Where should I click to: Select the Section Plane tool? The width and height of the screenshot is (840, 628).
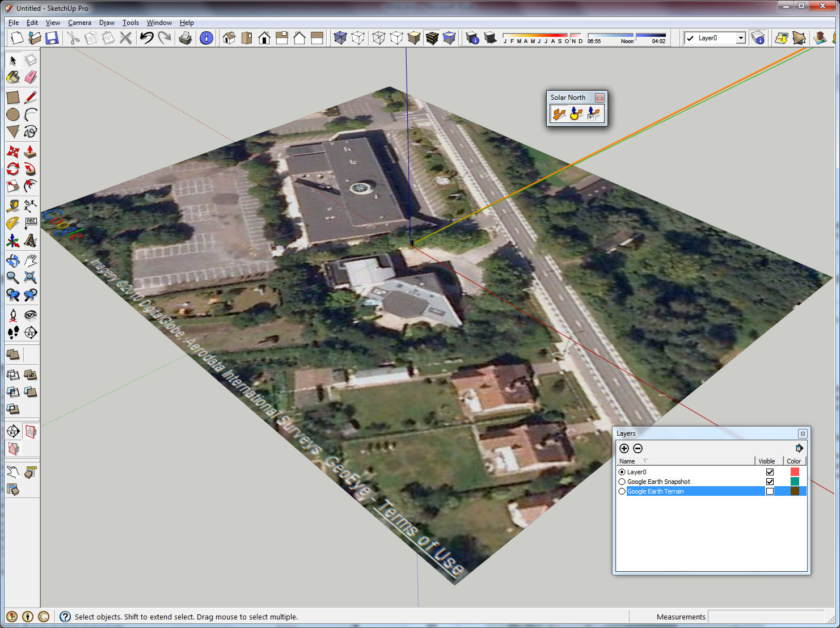[x=31, y=332]
